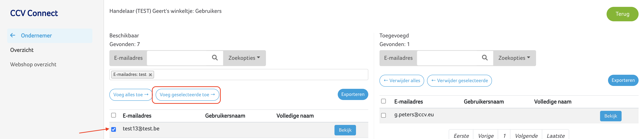
Task: Click Verwijder alles button
Action: tap(402, 81)
